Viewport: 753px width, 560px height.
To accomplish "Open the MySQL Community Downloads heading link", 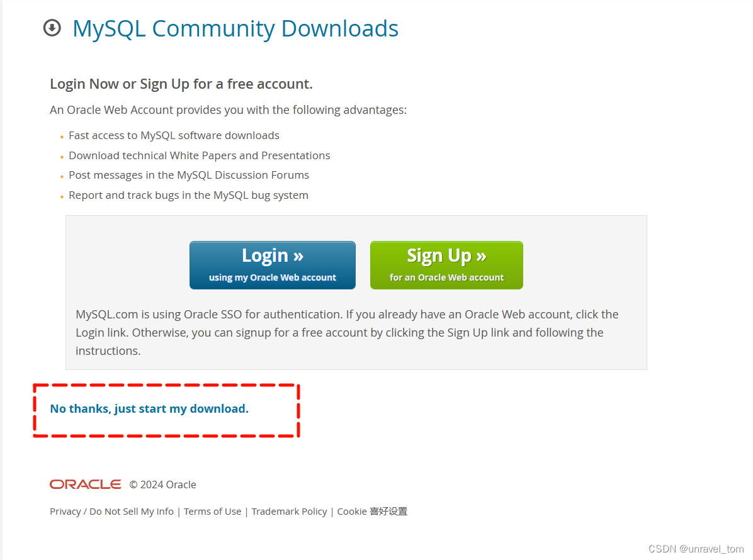I will (235, 29).
